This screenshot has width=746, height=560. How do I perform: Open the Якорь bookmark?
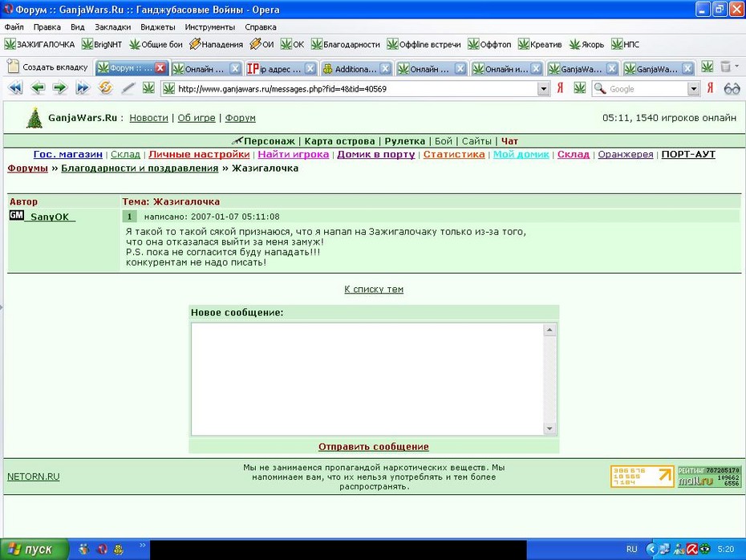586,45
